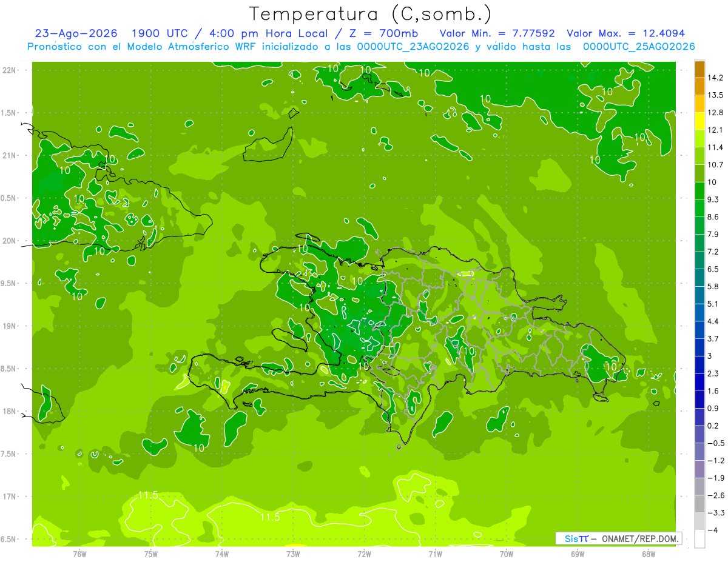Click the 21N latitude axis label

click(x=10, y=156)
